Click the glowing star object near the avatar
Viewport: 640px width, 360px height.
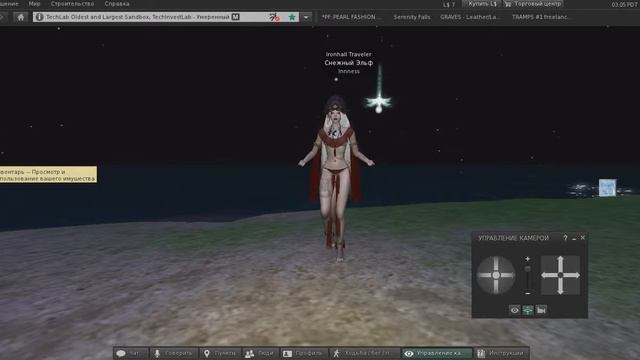click(x=379, y=102)
